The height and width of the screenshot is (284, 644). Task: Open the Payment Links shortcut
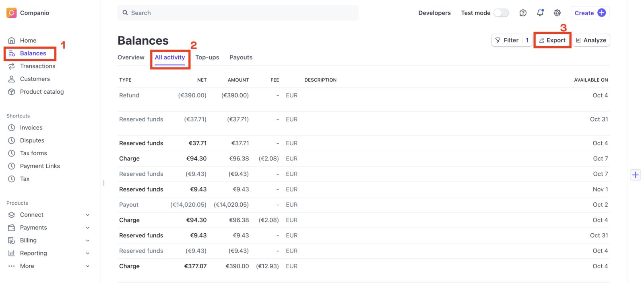coord(40,166)
